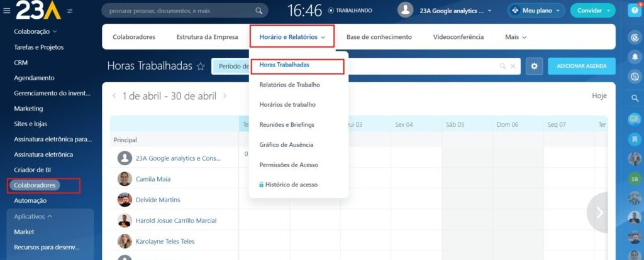Image resolution: width=644 pixels, height=260 pixels.
Task: Open the green SB contact avatar
Action: coord(635,179)
